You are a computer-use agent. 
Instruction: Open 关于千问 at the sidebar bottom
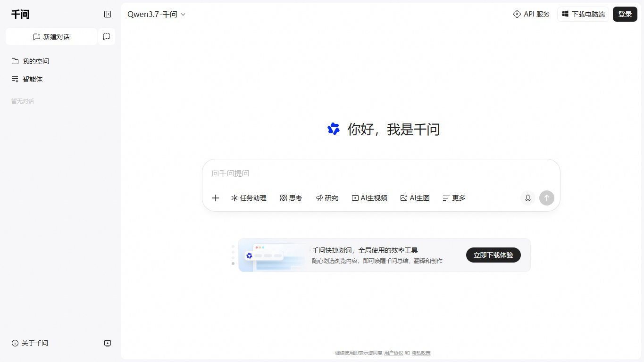tap(30, 343)
